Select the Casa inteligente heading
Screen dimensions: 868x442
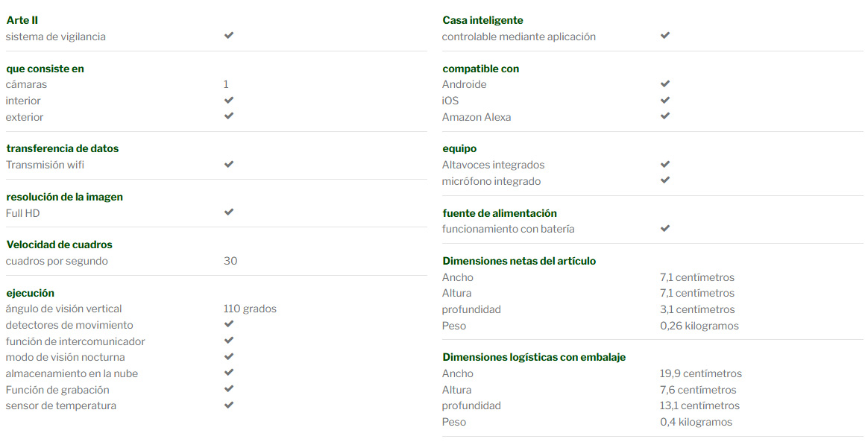point(482,20)
